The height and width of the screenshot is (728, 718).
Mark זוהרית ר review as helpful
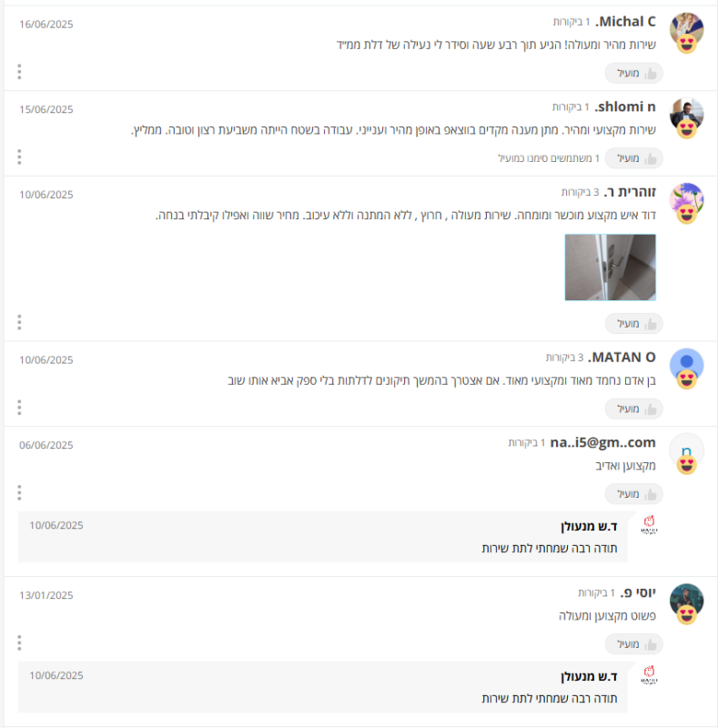[x=633, y=324]
